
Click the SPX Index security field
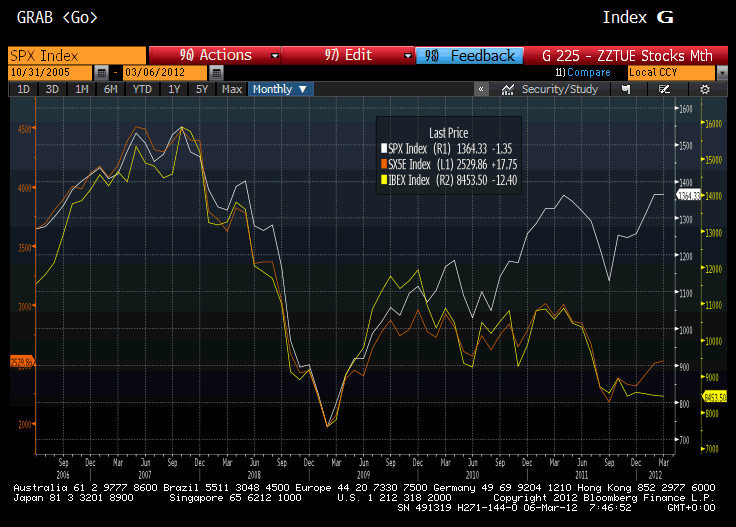point(77,56)
